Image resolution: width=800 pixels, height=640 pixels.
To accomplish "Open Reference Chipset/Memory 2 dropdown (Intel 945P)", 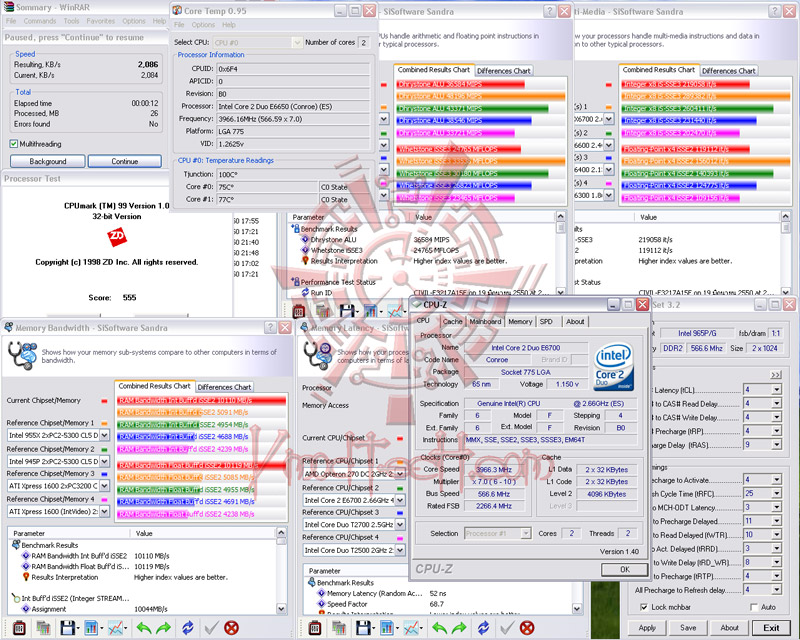I will click(104, 461).
